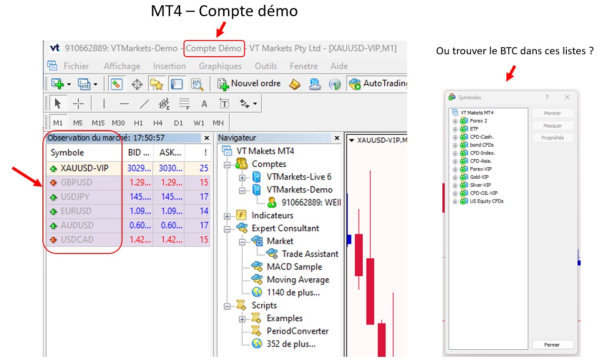
Task: Select the Cursor arrow tool
Action: coord(58,103)
